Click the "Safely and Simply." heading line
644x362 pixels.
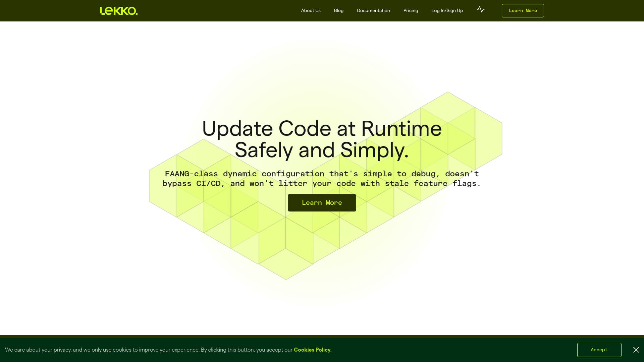[x=322, y=150]
